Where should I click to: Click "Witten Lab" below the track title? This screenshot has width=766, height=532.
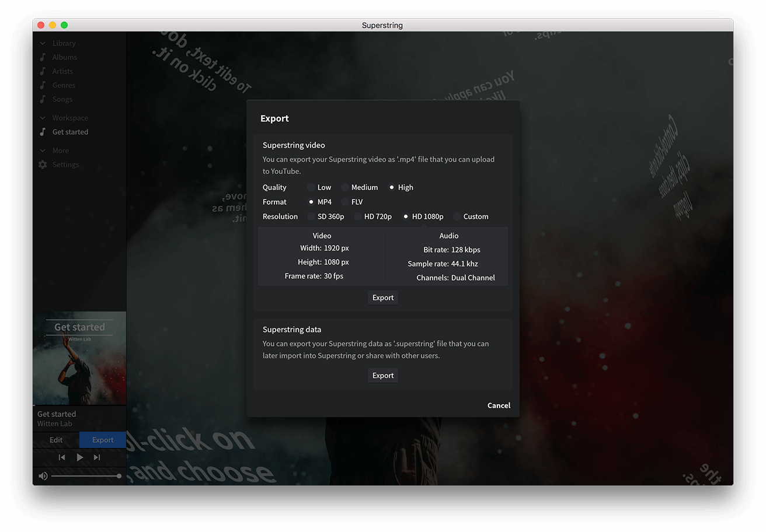click(55, 424)
